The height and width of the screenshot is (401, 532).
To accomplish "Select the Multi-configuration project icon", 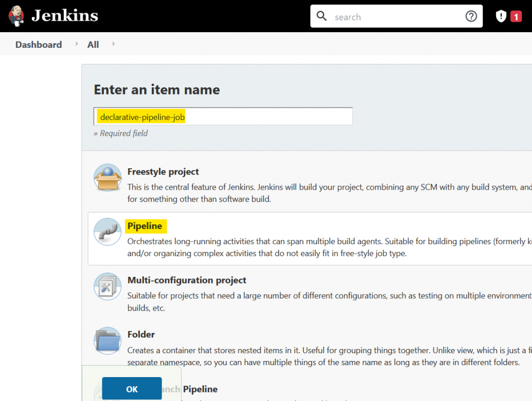I will (108, 286).
